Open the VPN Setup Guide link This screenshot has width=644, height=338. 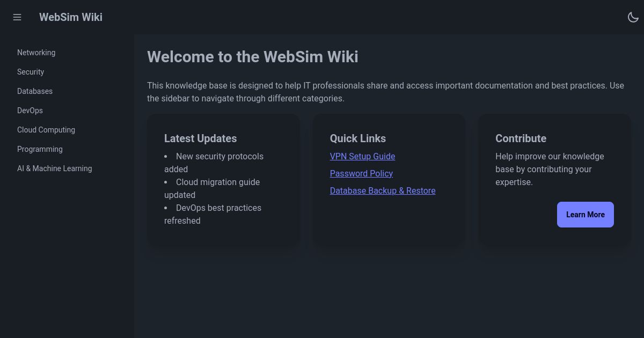point(362,156)
